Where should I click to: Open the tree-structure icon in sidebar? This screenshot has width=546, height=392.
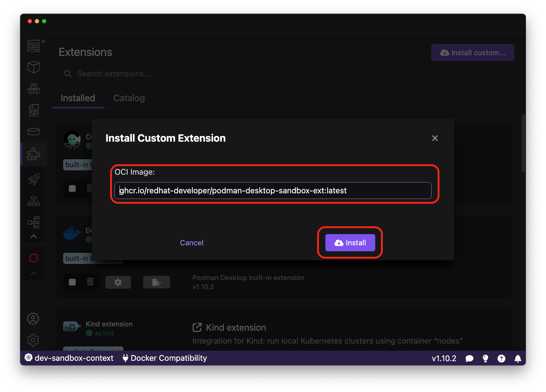[x=34, y=222]
